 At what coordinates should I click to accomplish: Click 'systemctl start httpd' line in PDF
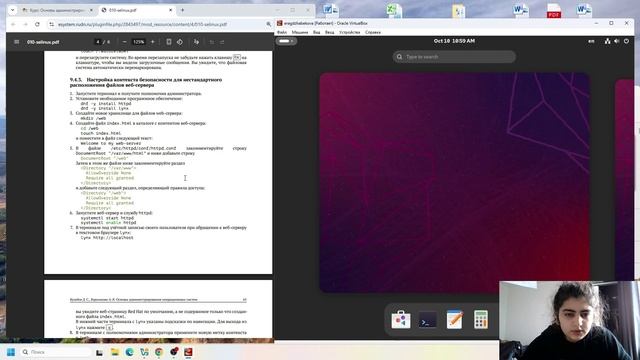coord(107,218)
